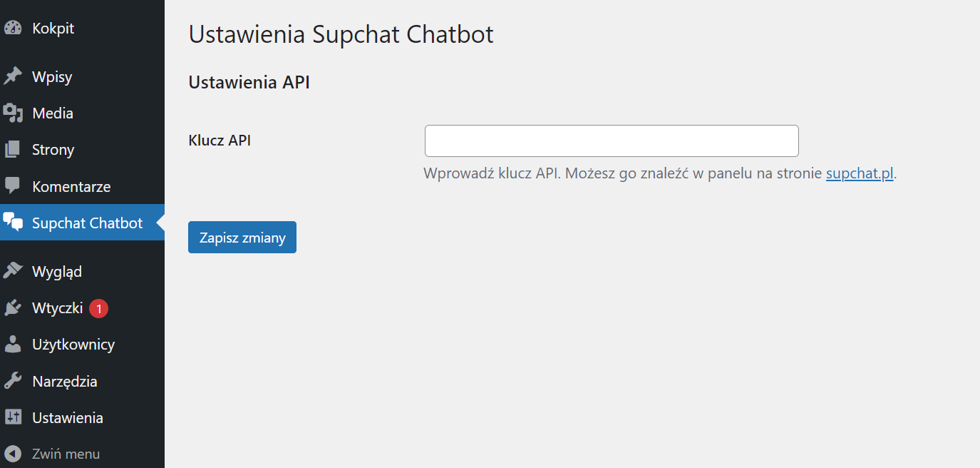Open the Wtyczki update badge showing 1
The image size is (980, 468).
coord(99,309)
